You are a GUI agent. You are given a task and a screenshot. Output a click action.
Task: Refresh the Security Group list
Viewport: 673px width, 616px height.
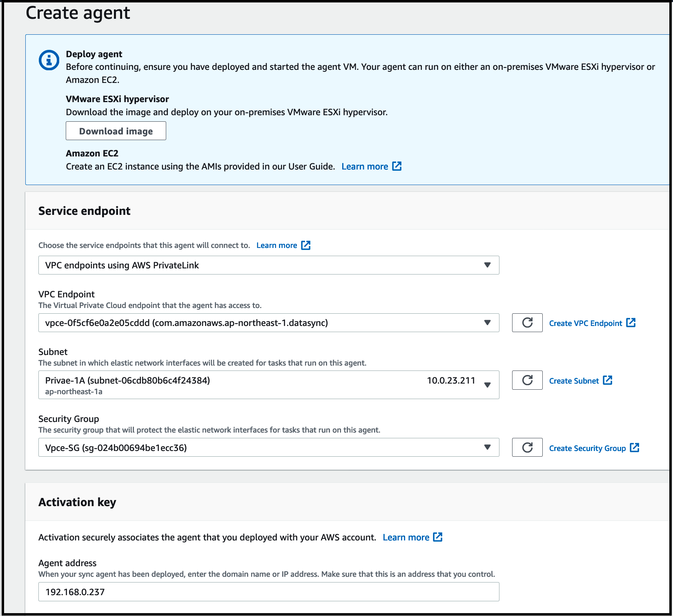[x=527, y=447]
